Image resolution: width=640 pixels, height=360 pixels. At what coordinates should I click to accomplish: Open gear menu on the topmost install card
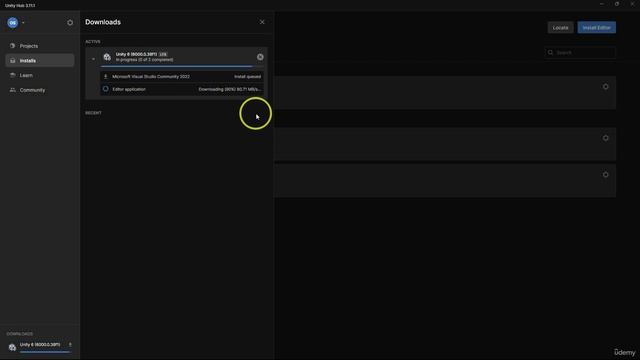606,87
